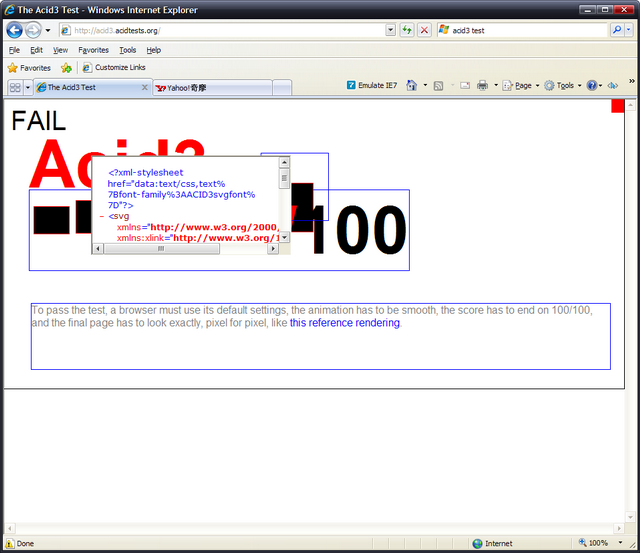Click the Forward arrow button
This screenshot has width=640, height=553.
pos(33,30)
